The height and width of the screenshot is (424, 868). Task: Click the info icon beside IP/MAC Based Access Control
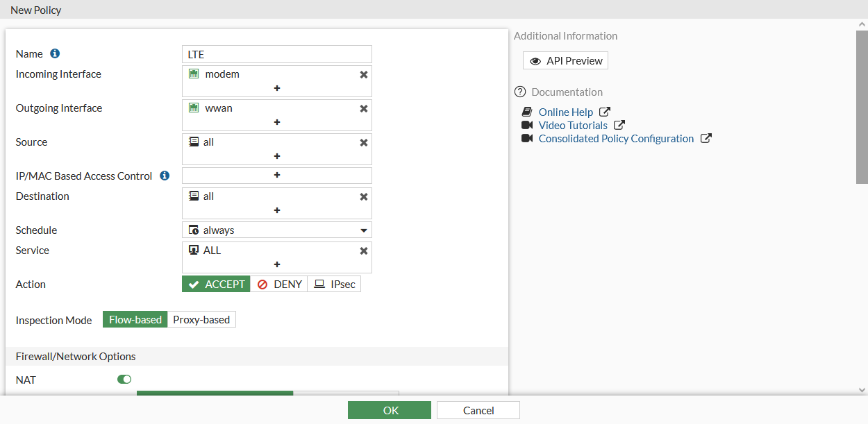[x=165, y=176]
